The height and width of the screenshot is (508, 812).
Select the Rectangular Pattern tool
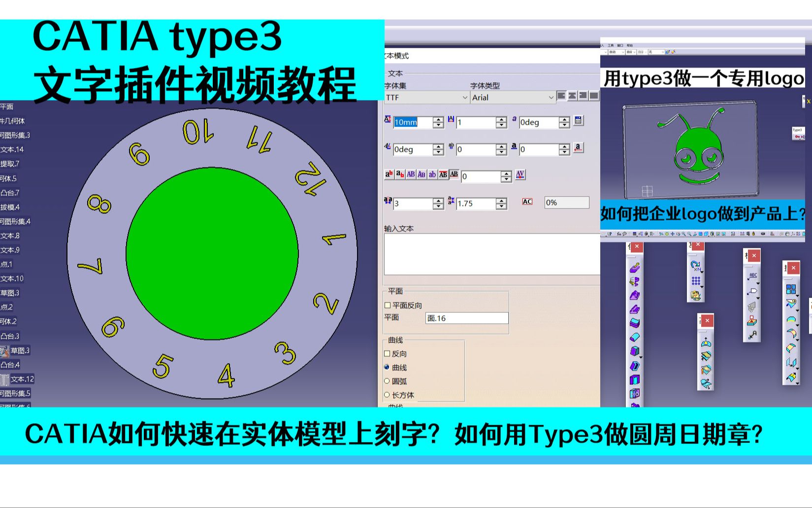[695, 279]
